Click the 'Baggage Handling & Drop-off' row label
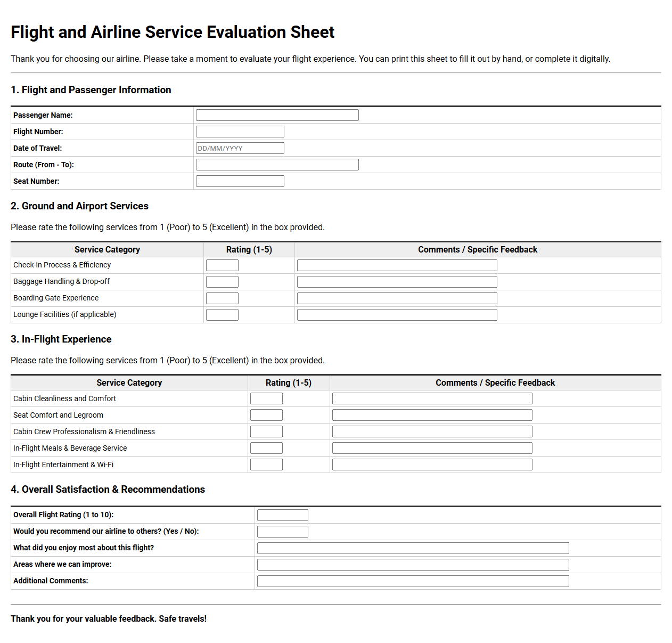The image size is (672, 643). pyautogui.click(x=61, y=281)
